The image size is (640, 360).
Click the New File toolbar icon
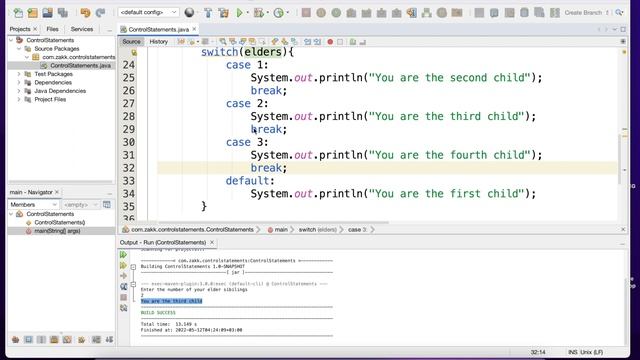(x=18, y=13)
